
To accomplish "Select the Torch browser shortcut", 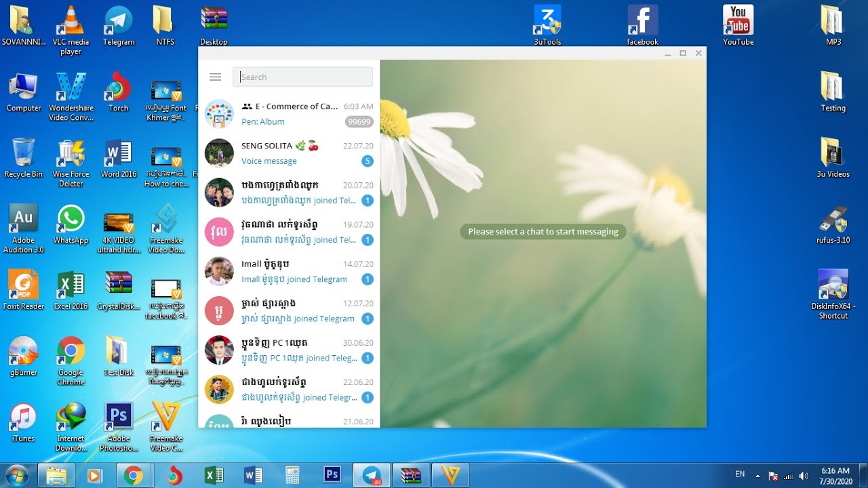I will tap(119, 91).
